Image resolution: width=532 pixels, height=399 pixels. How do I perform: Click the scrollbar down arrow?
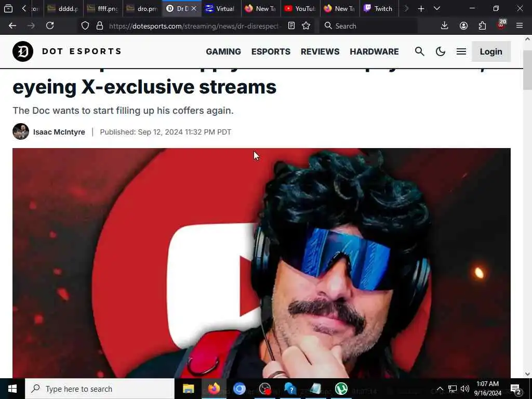coord(527,374)
